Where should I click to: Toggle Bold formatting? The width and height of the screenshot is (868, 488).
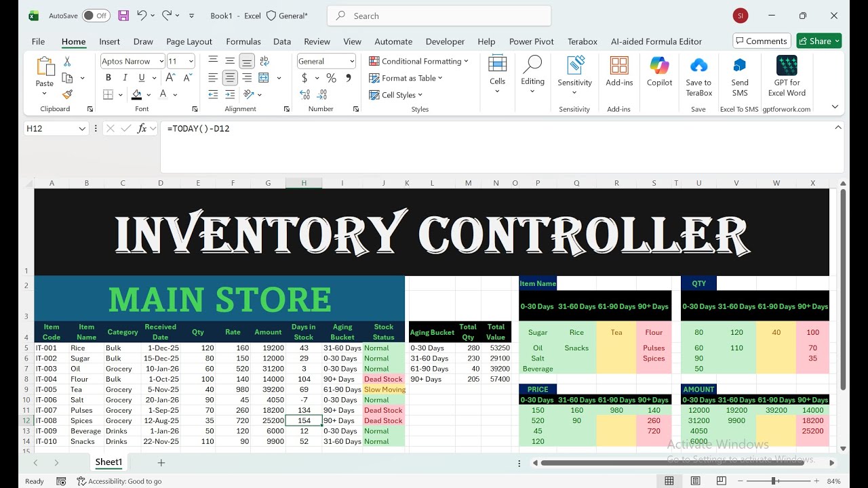[x=108, y=78]
